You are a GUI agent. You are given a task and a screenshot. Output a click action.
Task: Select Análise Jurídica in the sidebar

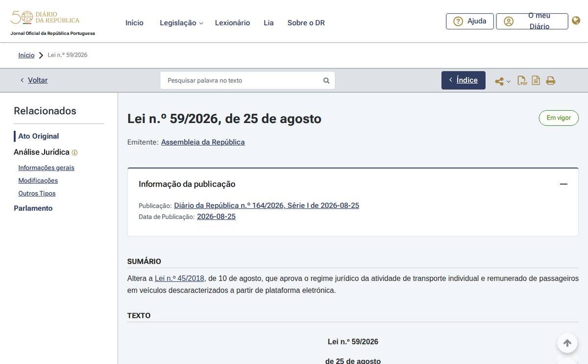point(42,152)
